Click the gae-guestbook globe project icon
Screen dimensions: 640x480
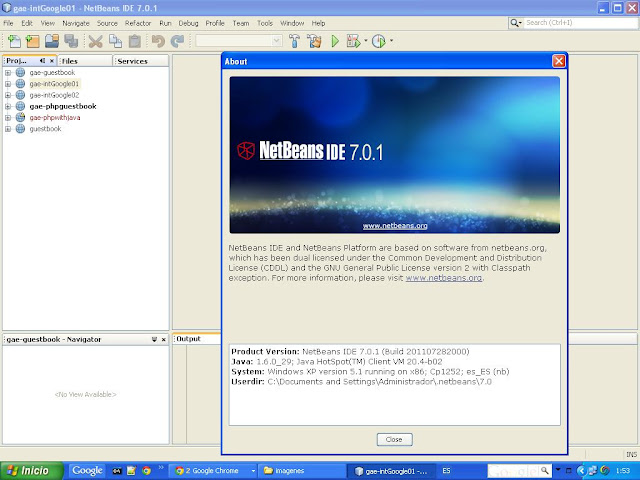tap(20, 73)
